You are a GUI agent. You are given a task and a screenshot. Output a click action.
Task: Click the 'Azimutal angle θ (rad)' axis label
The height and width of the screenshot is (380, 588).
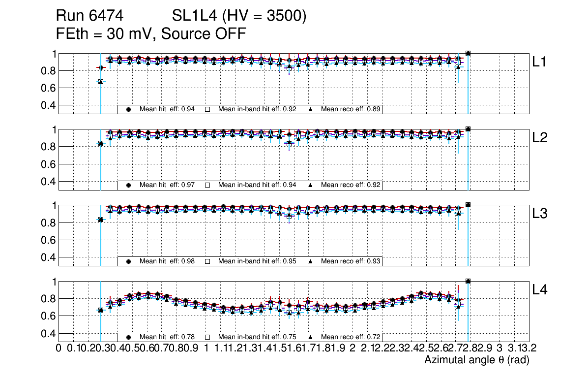476,360
